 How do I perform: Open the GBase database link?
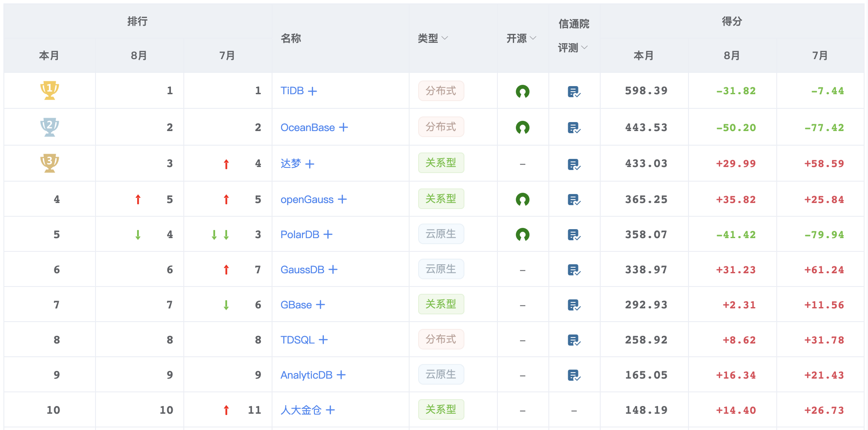coord(296,305)
